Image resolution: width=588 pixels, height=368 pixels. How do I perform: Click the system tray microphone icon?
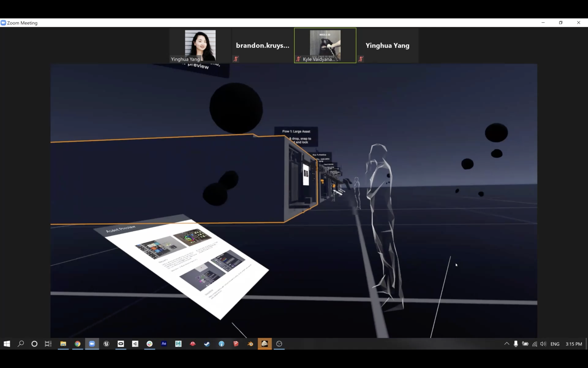coord(516,344)
